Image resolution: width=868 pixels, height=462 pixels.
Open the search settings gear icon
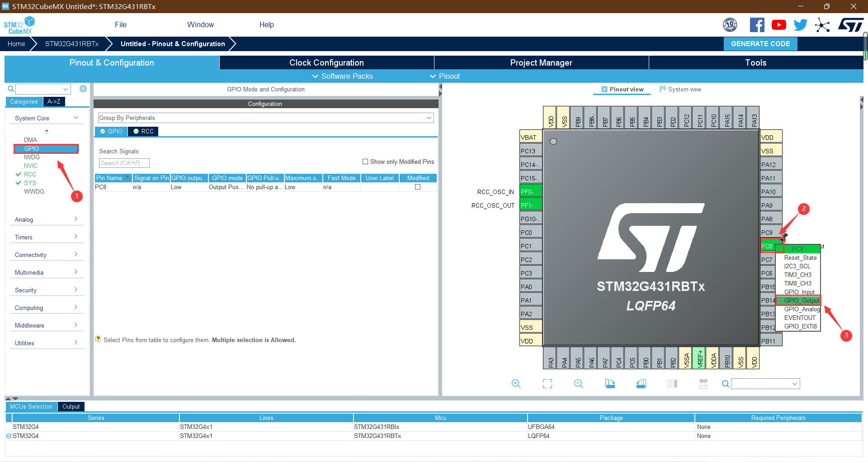point(83,89)
